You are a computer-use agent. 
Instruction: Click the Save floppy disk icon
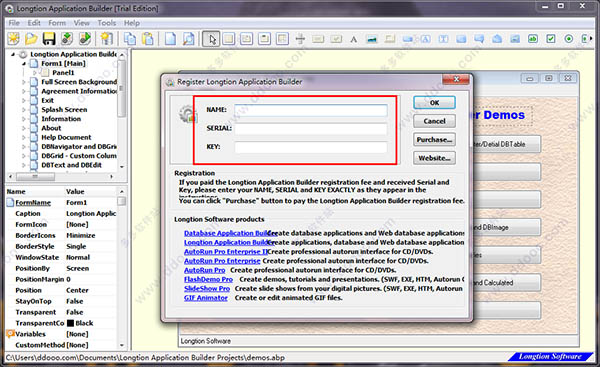49,39
